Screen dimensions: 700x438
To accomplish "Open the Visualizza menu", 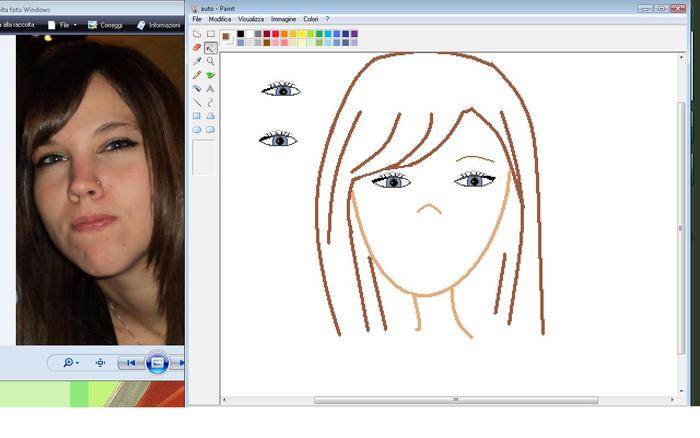I will [251, 19].
